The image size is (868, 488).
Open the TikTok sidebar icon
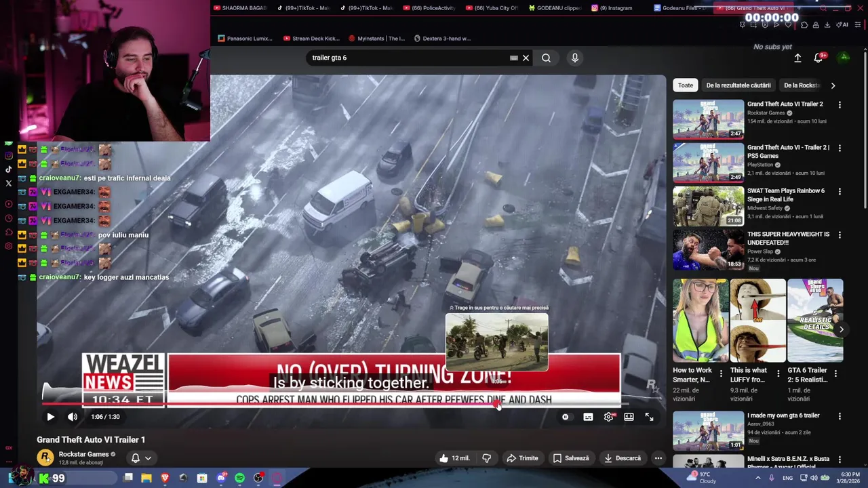9,169
